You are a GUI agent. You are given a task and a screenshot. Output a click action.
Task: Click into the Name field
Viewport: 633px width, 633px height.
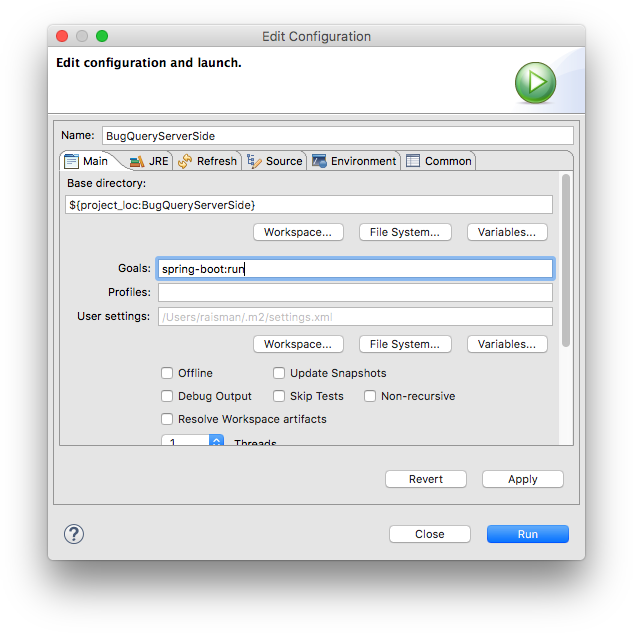click(337, 136)
